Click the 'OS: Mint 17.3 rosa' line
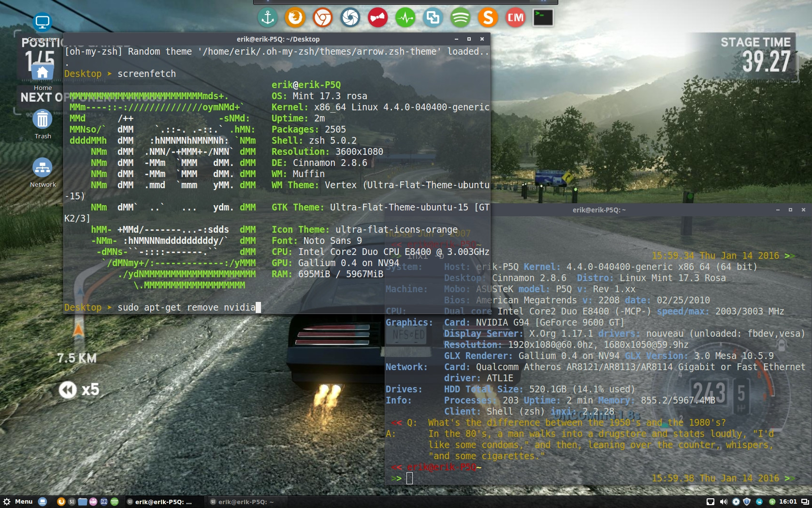This screenshot has width=812, height=508. (319, 96)
